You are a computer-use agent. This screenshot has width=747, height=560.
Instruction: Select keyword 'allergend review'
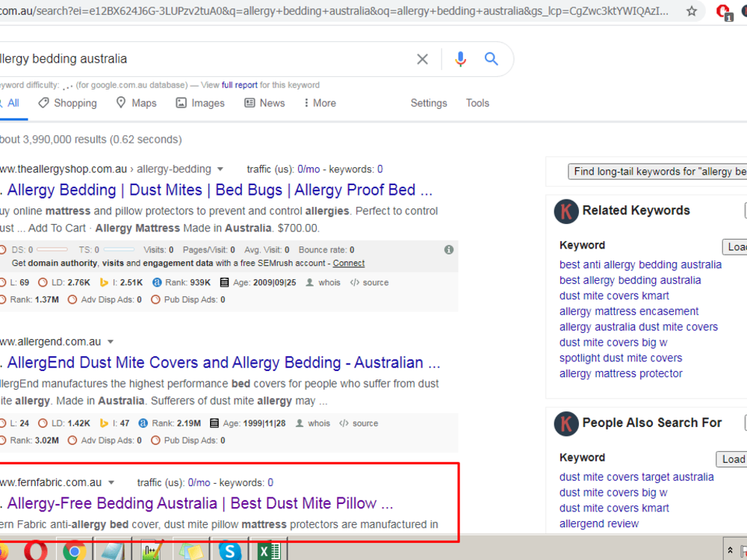(x=599, y=524)
